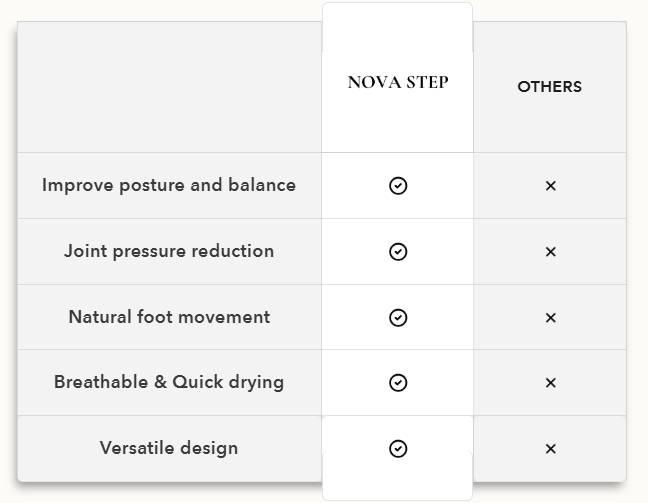Click the Natural foot movement label
Screen dimensions: 648x503
[169, 317]
